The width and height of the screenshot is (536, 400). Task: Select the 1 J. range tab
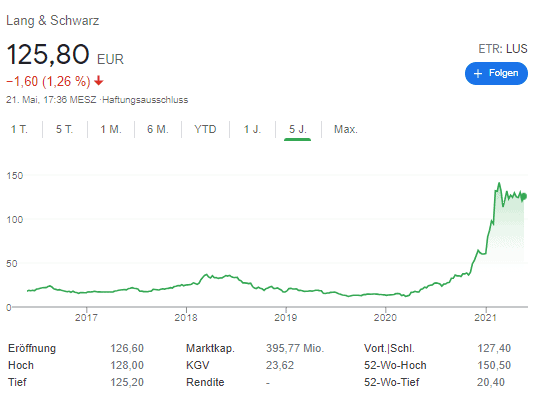[x=252, y=129]
